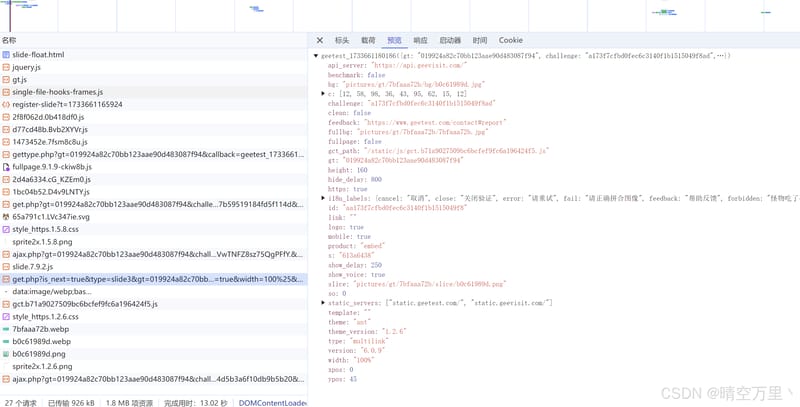Select b0c61989d.png request
The image size is (800, 407).
(154, 354)
